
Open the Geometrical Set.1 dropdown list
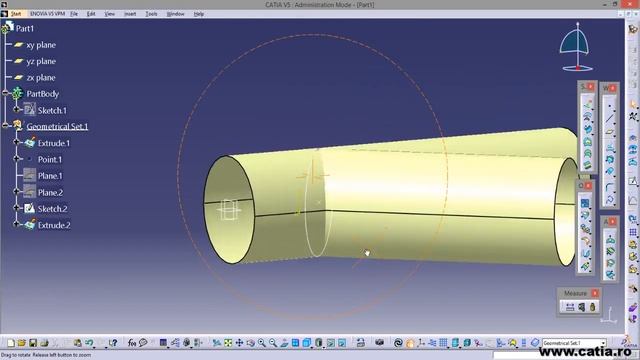click(603, 343)
